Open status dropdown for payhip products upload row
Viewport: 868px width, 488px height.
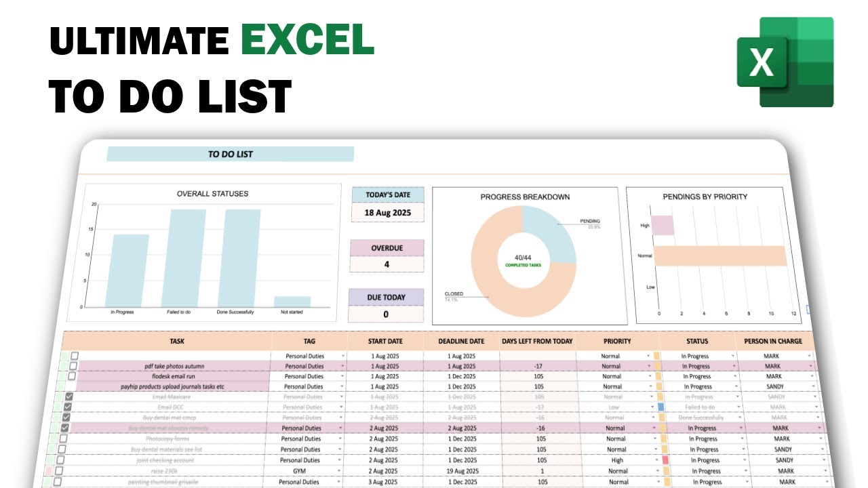coord(738,387)
